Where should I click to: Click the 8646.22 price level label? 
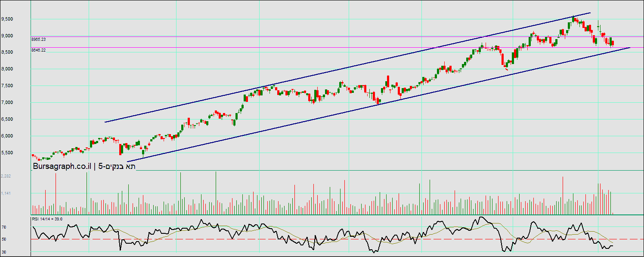pos(39,50)
